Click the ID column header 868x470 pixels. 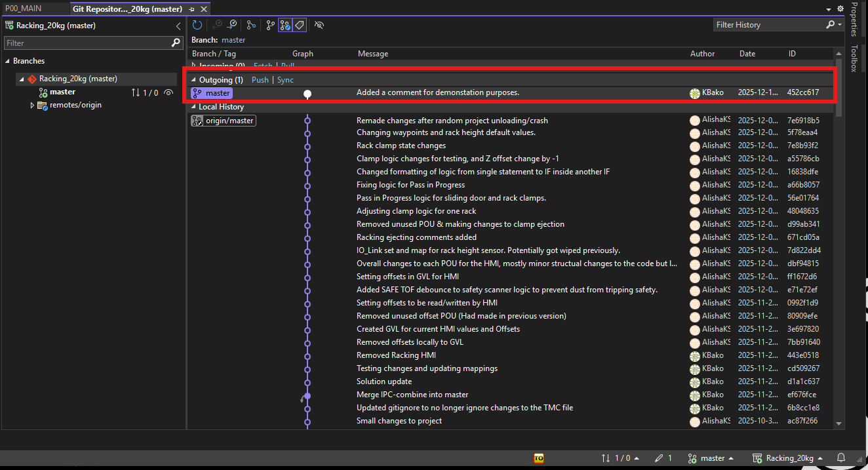click(792, 54)
